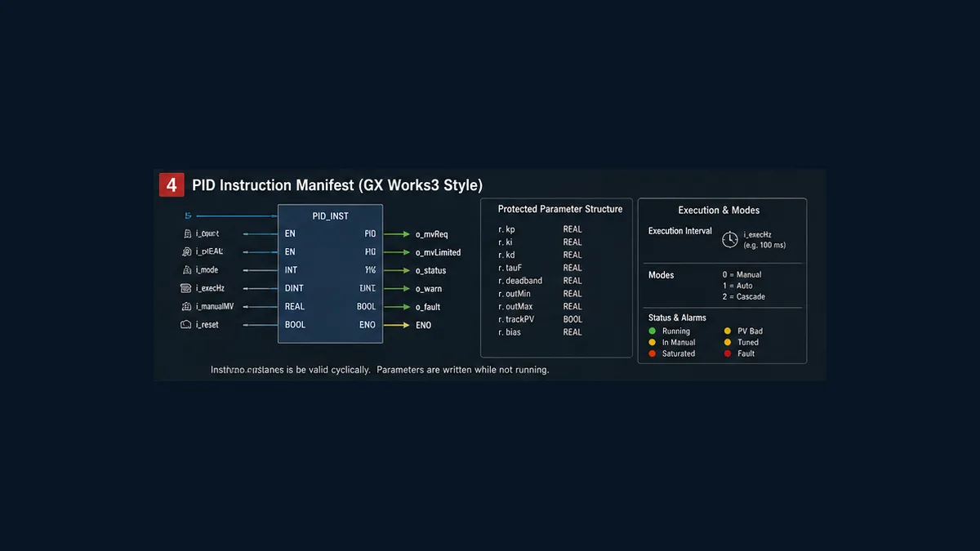Click the Tuned status label
This screenshot has height=551, width=980.
click(x=748, y=343)
